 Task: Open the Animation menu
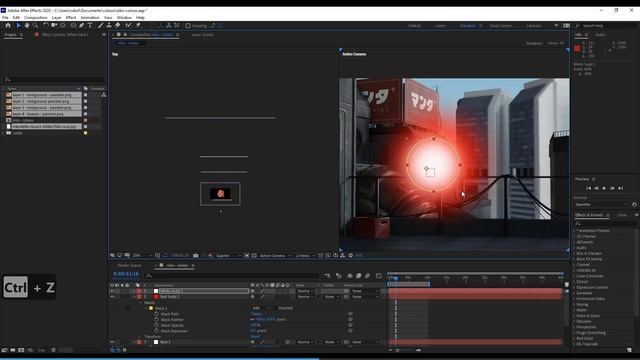pos(90,18)
